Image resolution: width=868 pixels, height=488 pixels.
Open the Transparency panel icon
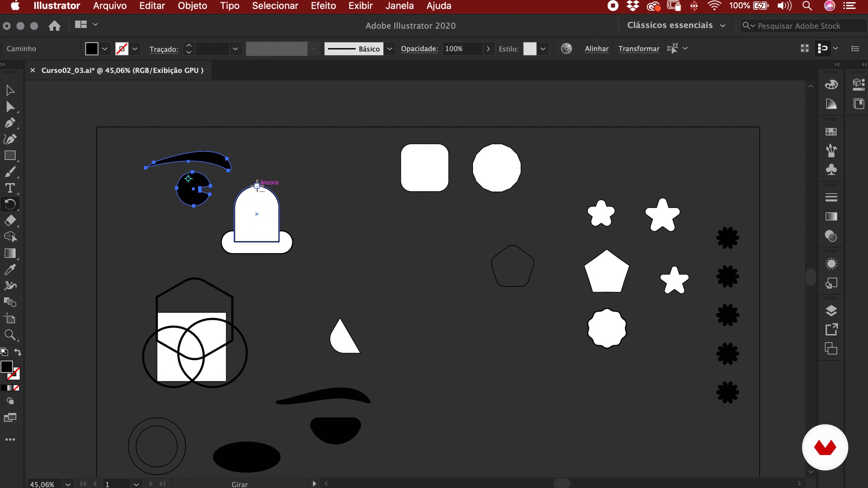(x=831, y=236)
